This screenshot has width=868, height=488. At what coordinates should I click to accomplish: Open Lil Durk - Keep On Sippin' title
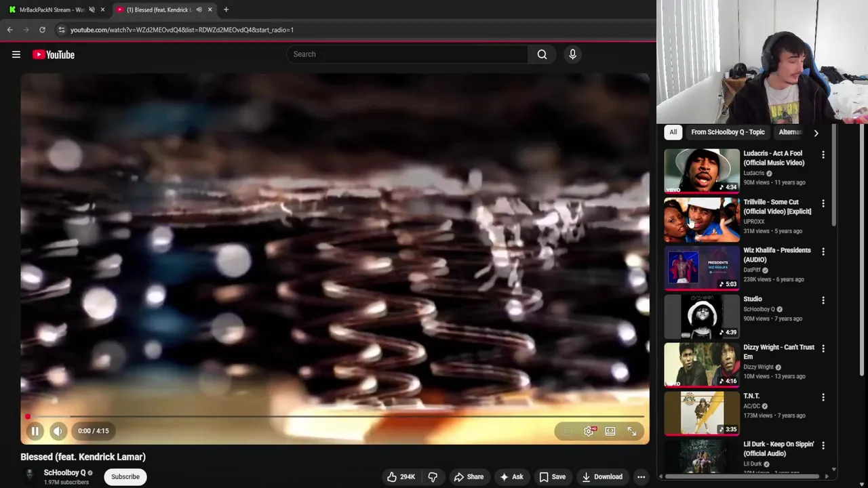(778, 449)
